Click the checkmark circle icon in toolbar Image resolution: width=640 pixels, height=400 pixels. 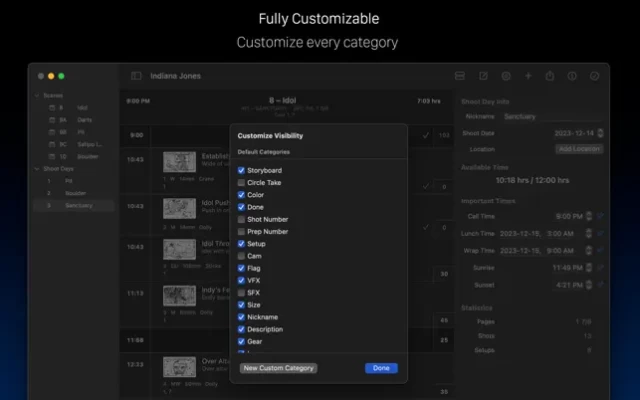pos(595,76)
